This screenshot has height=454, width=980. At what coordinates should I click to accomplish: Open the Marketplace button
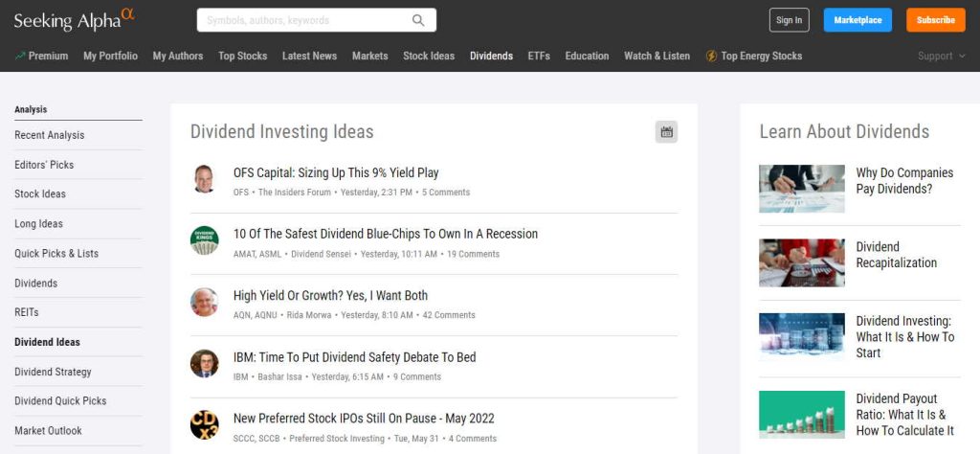point(857,20)
